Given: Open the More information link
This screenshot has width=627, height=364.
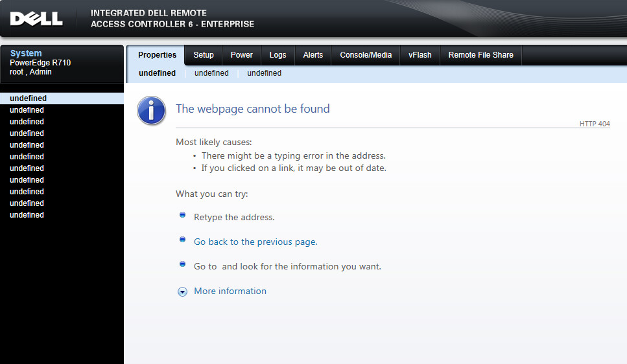Looking at the screenshot, I should [230, 291].
